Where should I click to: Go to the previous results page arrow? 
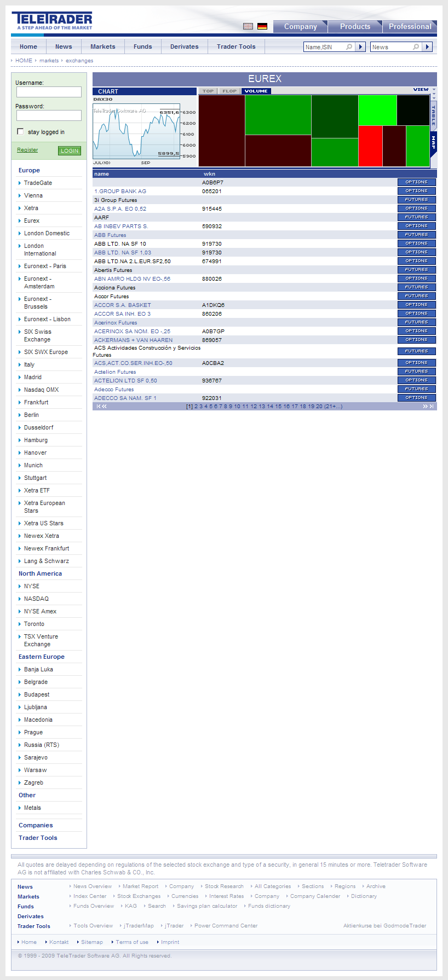click(x=104, y=407)
